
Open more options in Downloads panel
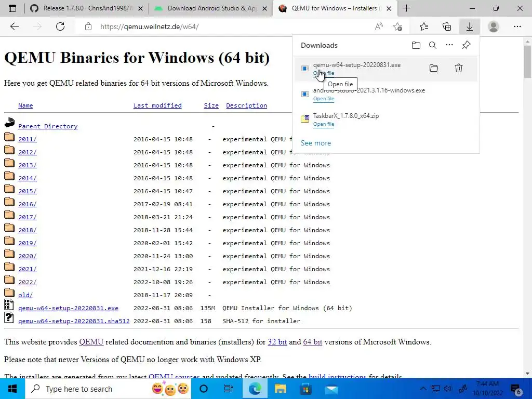[449, 45]
